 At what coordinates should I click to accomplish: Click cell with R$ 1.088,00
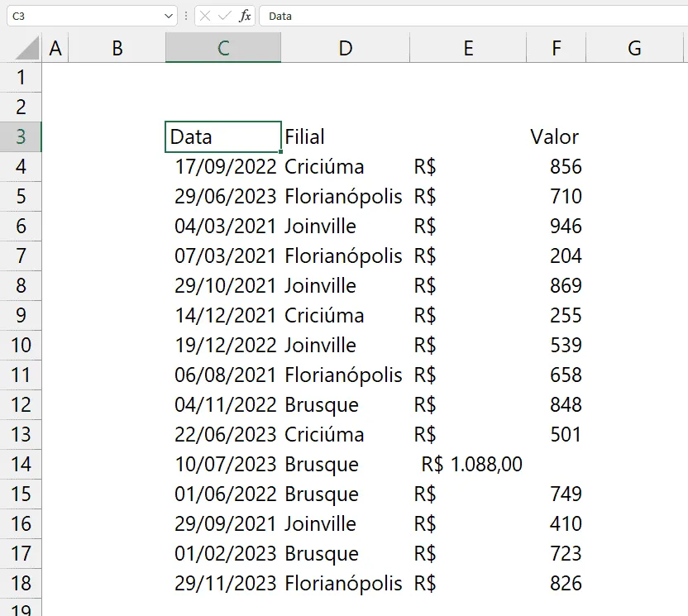(468, 464)
